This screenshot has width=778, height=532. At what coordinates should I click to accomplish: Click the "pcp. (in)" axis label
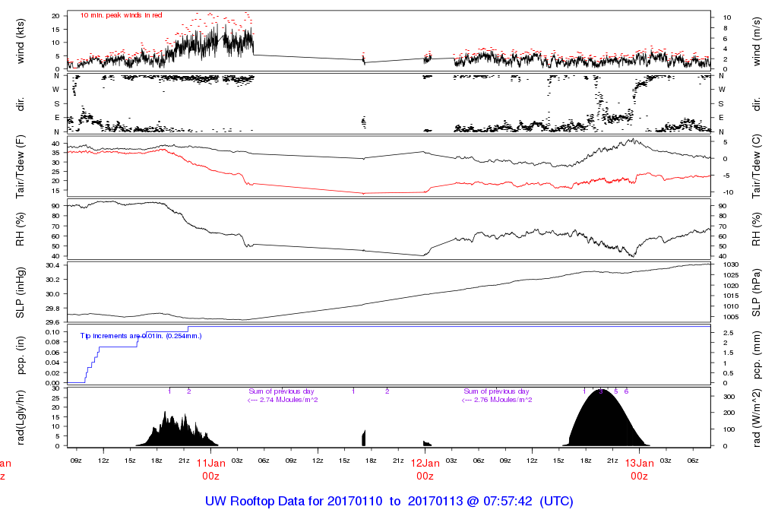click(x=21, y=356)
